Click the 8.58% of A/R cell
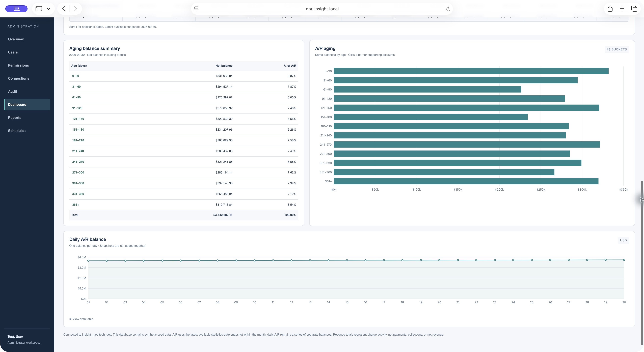644x352 pixels. [x=292, y=162]
